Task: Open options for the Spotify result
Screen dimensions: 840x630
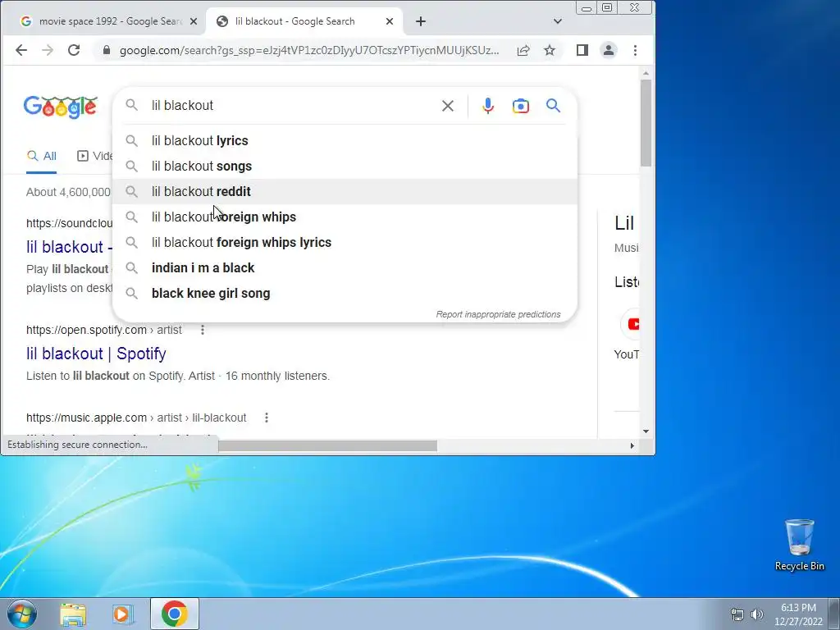Action: click(203, 330)
